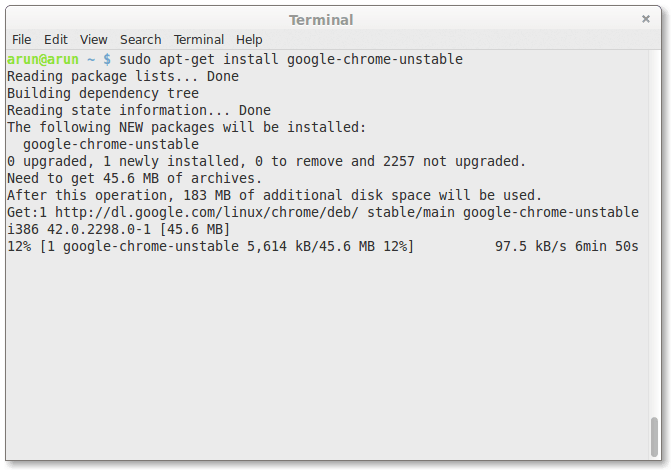
Task: Open the Search menu
Action: (x=140, y=39)
